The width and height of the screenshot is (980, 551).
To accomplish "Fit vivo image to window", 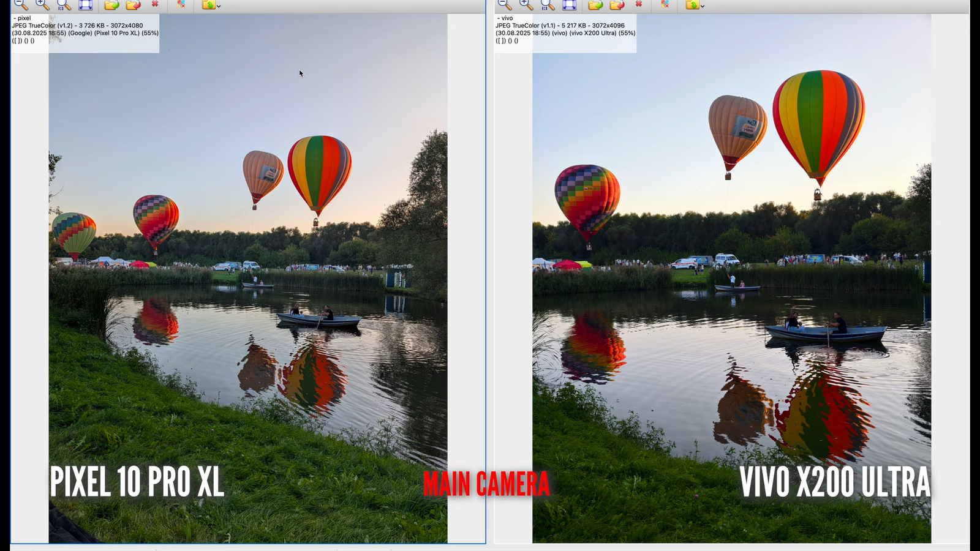I will pyautogui.click(x=570, y=5).
